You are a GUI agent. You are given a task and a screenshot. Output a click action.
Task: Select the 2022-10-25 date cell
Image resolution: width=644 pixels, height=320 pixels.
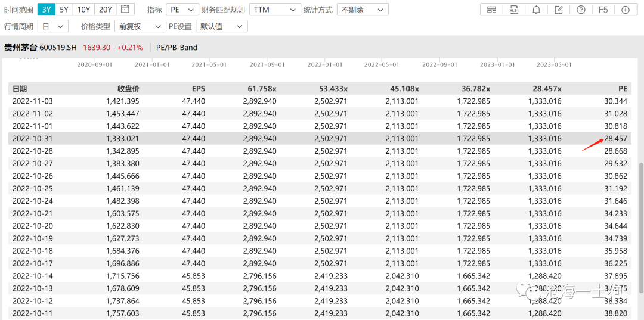33,189
